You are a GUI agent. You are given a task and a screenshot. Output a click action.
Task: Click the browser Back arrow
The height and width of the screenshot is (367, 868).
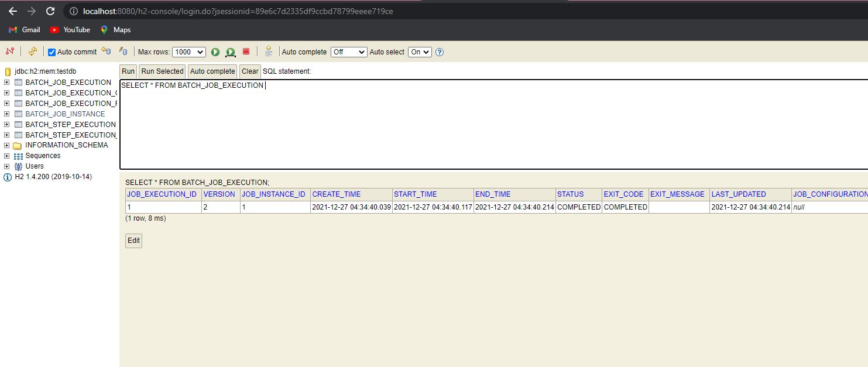point(13,11)
